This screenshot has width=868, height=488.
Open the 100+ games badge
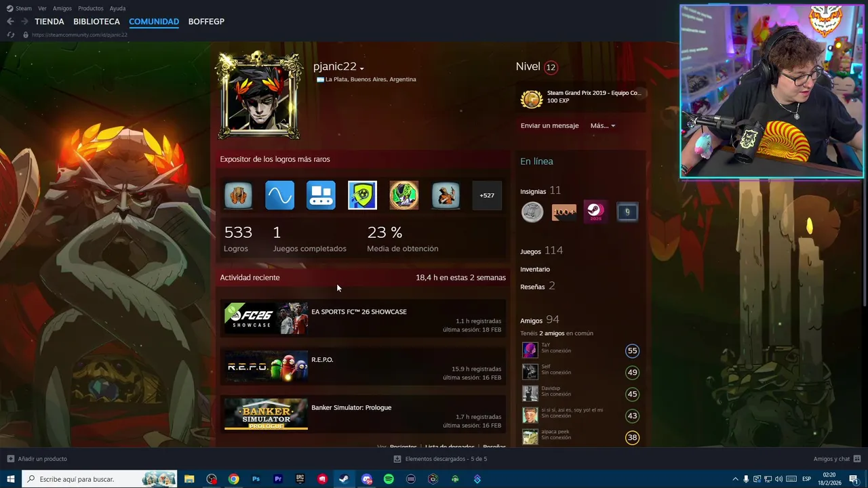564,212
